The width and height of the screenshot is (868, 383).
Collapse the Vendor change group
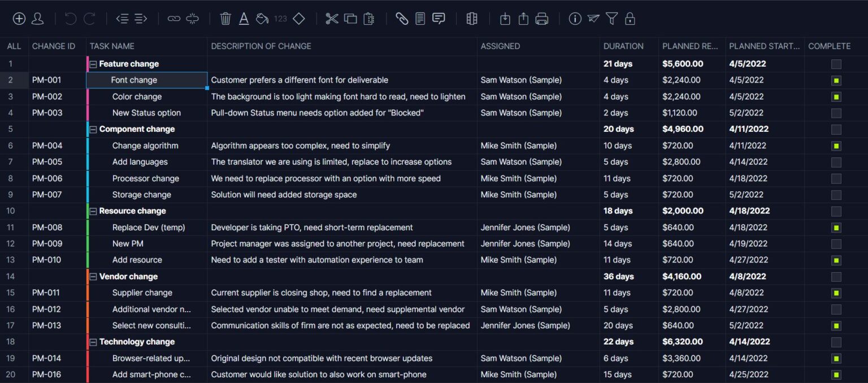(x=93, y=276)
